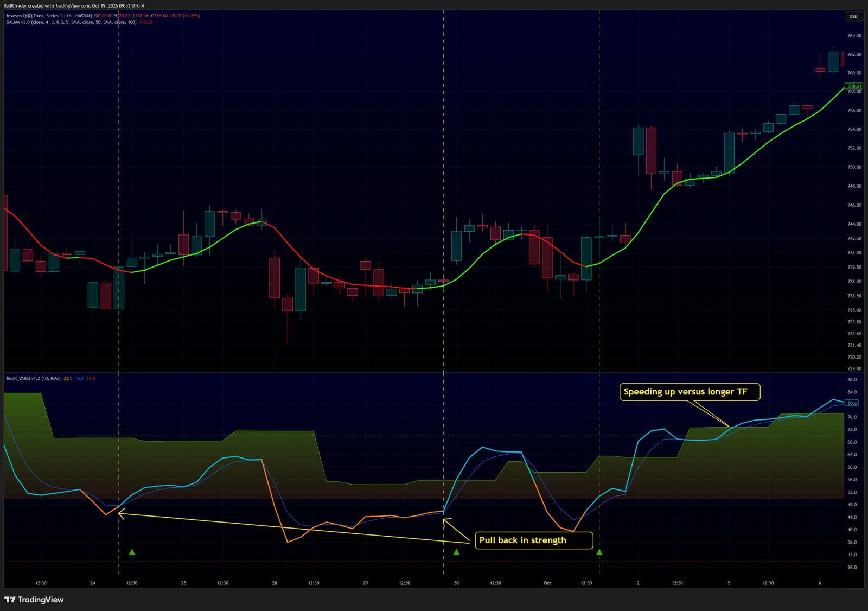Click the TradingView logo
This screenshot has width=868, height=611.
point(34,600)
